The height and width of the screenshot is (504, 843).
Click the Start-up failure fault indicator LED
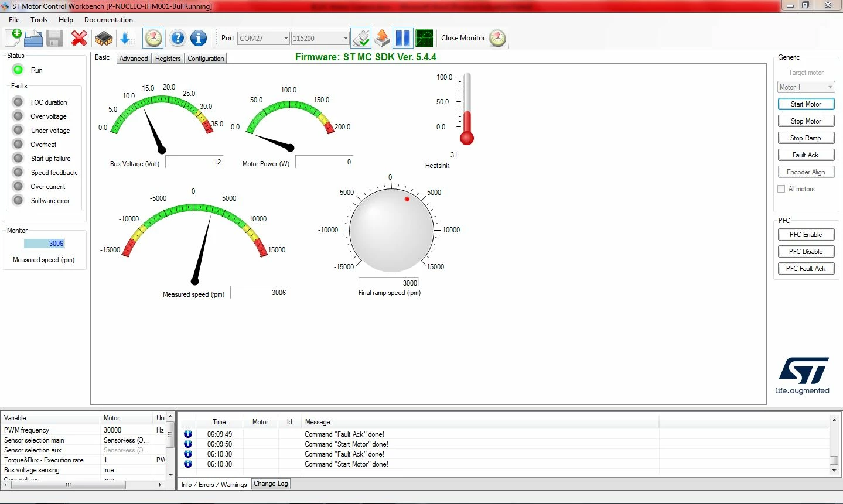pos(18,158)
